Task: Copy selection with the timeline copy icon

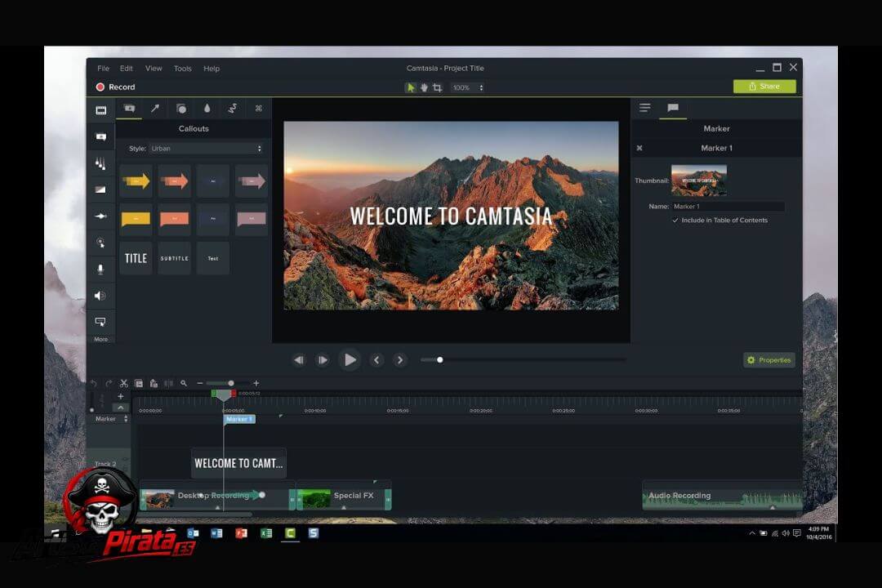Action: click(x=139, y=383)
